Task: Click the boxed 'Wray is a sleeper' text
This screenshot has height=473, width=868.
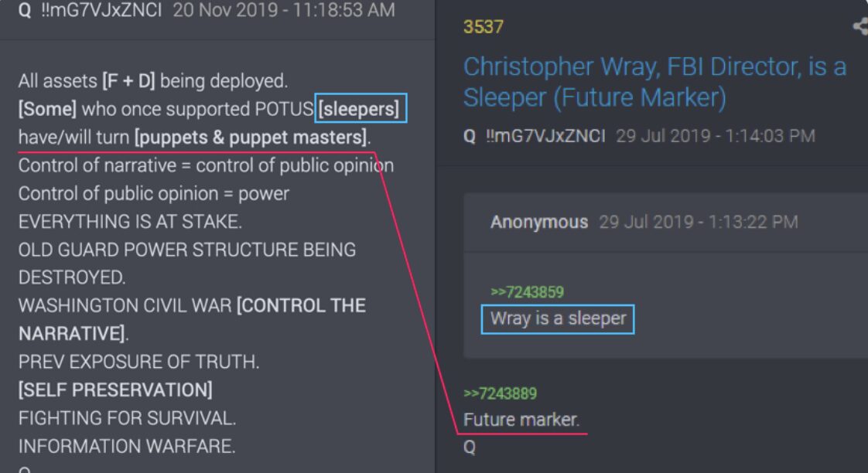Action: point(558,319)
